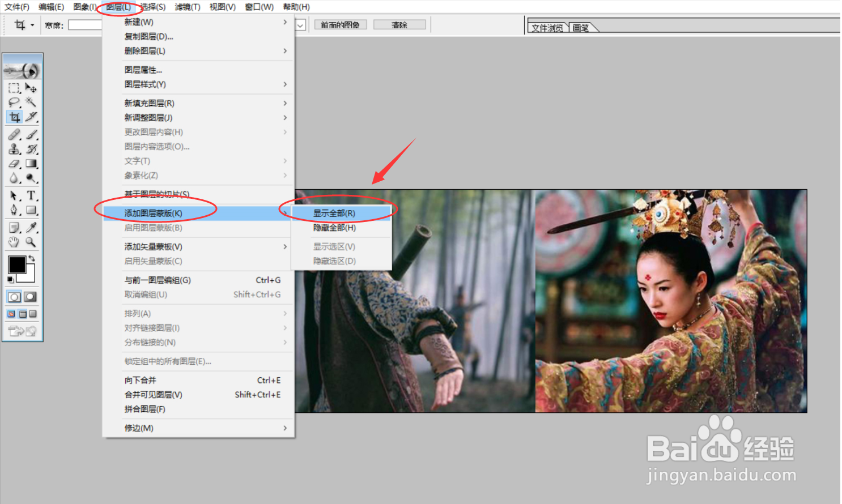
Task: Open the 视图(V) menu
Action: (x=223, y=7)
